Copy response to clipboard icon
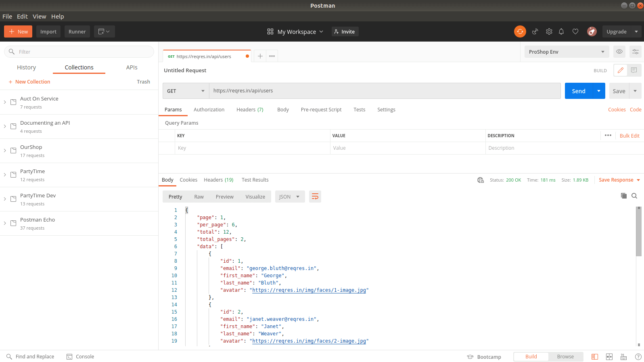644x362 pixels. 624,196
